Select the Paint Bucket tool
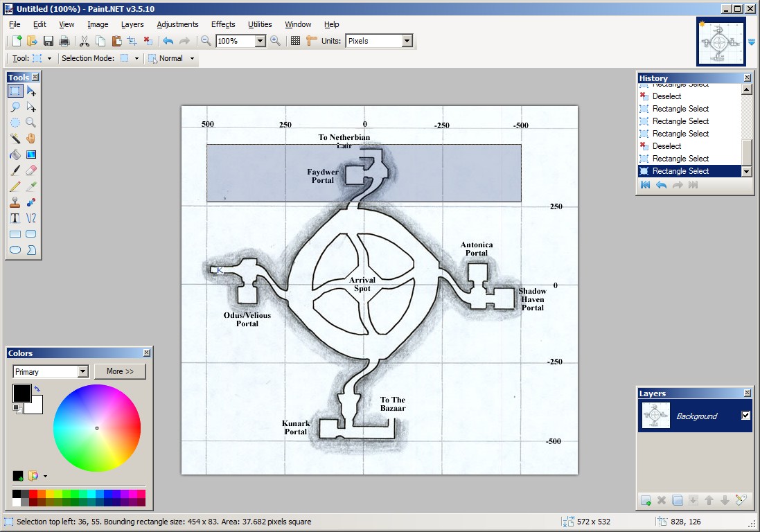The width and height of the screenshot is (760, 532). 15,154
